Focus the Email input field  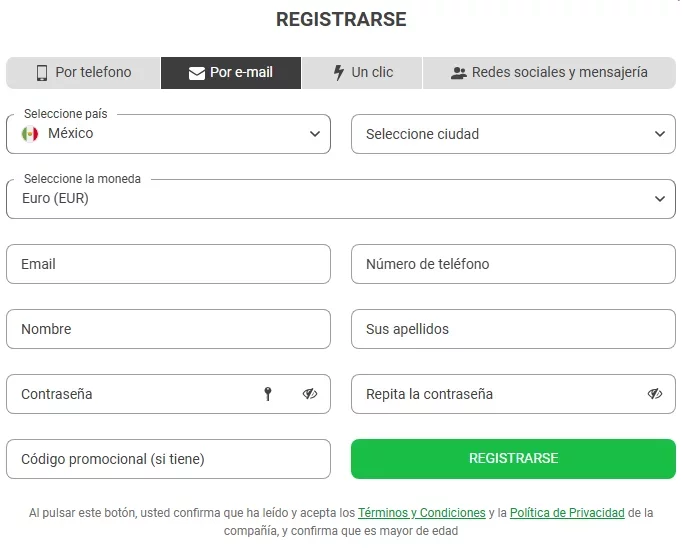pyautogui.click(x=168, y=264)
